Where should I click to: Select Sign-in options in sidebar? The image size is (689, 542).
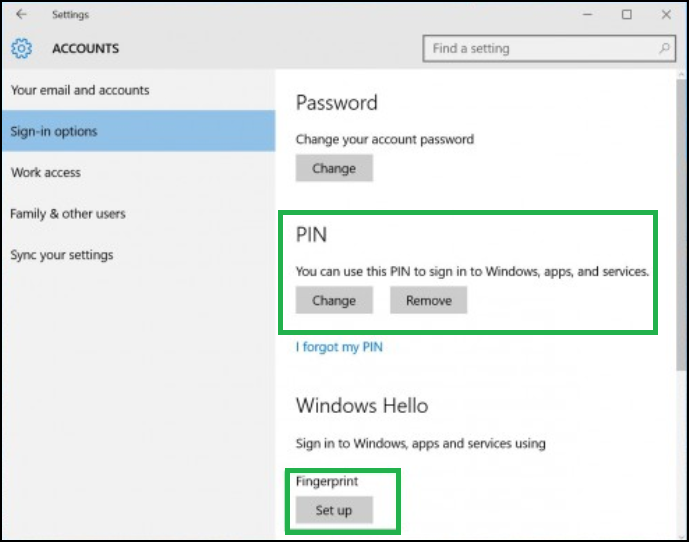(54, 131)
